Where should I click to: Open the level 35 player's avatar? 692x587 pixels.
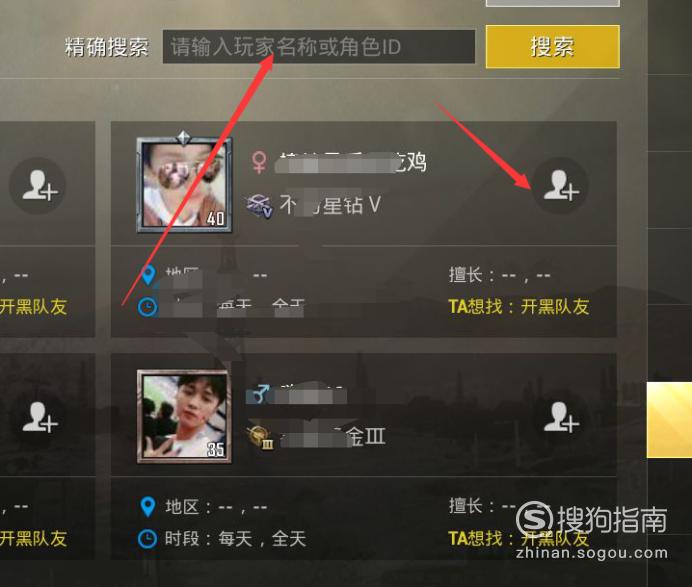184,416
